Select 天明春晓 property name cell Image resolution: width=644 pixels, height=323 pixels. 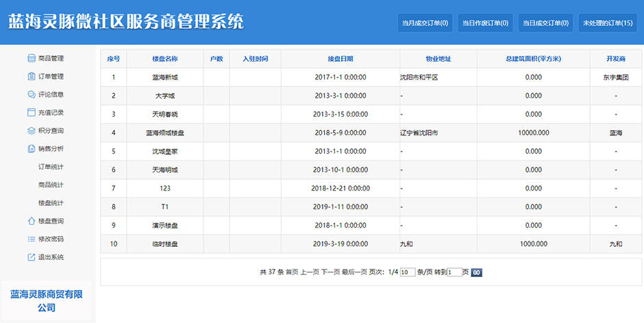tap(164, 115)
